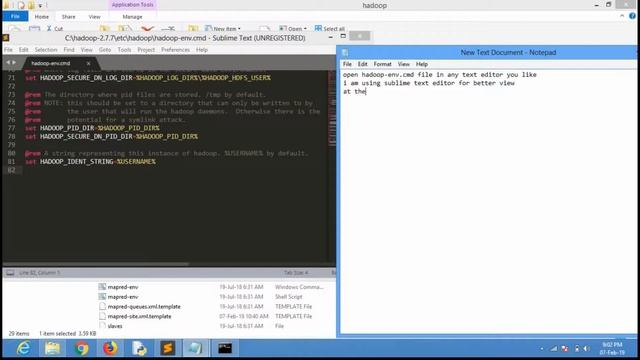Switch to Notepad via the taskbar
The height and width of the screenshot is (360, 640).
pos(196,348)
